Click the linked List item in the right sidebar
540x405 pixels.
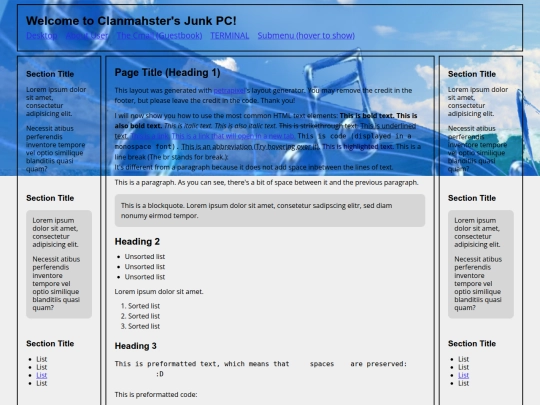pos(464,375)
